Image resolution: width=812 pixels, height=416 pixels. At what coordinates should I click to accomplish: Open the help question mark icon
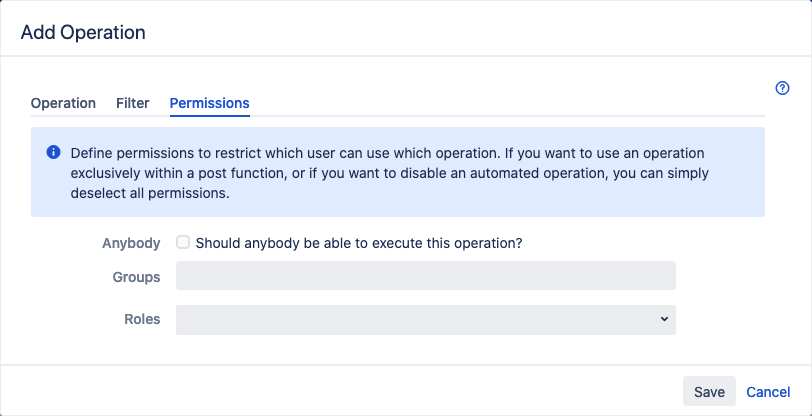click(783, 88)
